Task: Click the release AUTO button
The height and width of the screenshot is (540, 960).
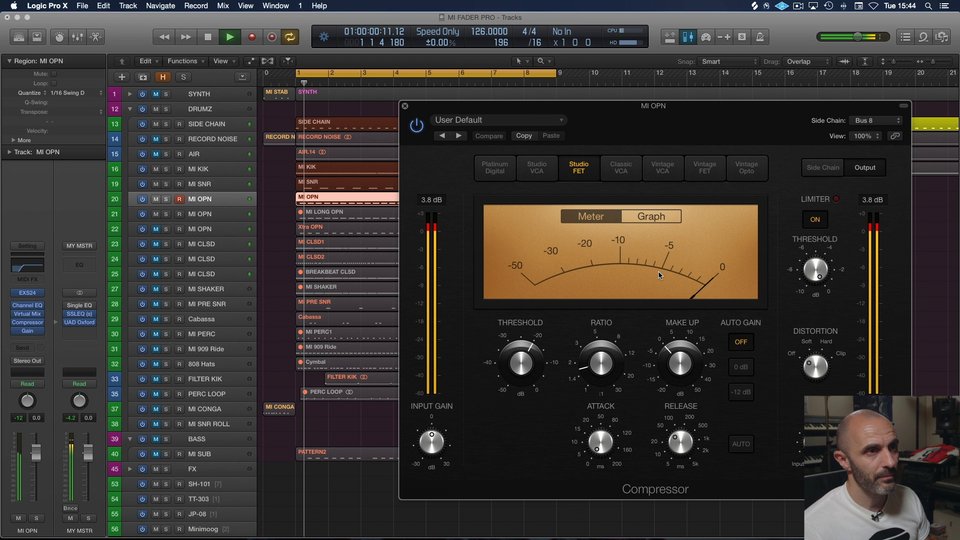Action: 741,444
